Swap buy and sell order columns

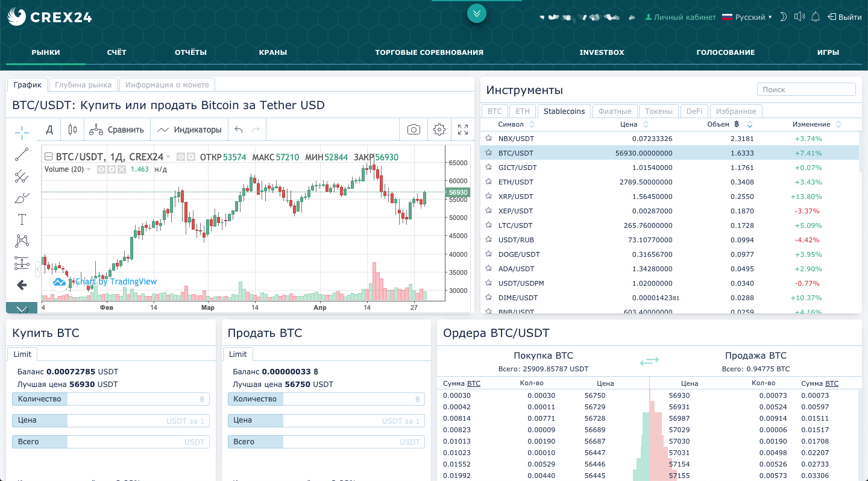(649, 361)
